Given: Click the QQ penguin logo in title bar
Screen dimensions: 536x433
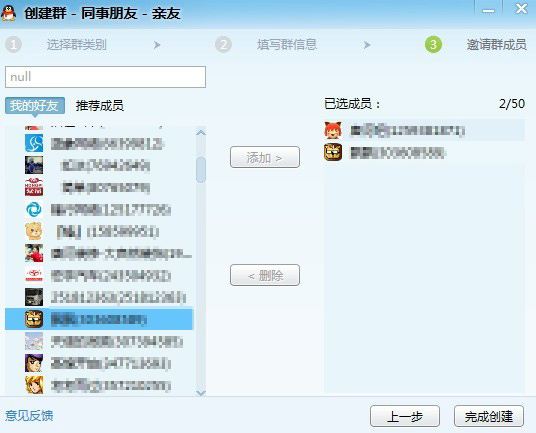Looking at the screenshot, I should tap(9, 13).
